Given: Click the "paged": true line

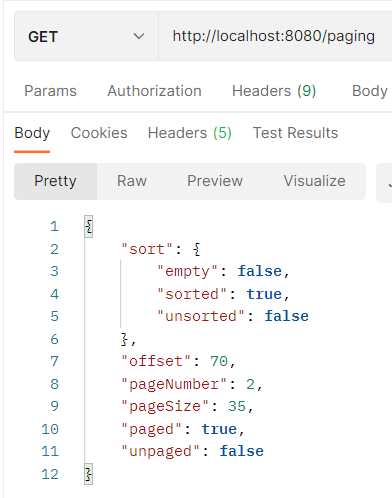Looking at the screenshot, I should 183,429.
